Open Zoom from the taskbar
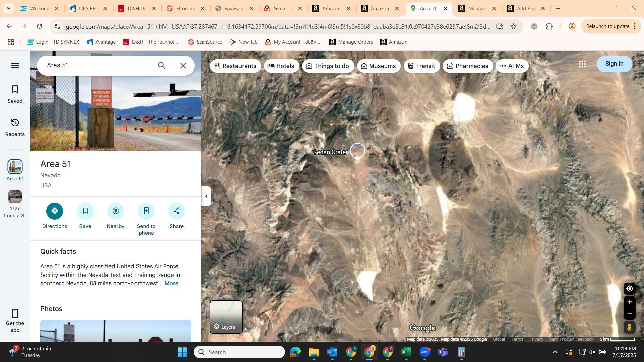Screen dimensions: 644x362 point(424,352)
